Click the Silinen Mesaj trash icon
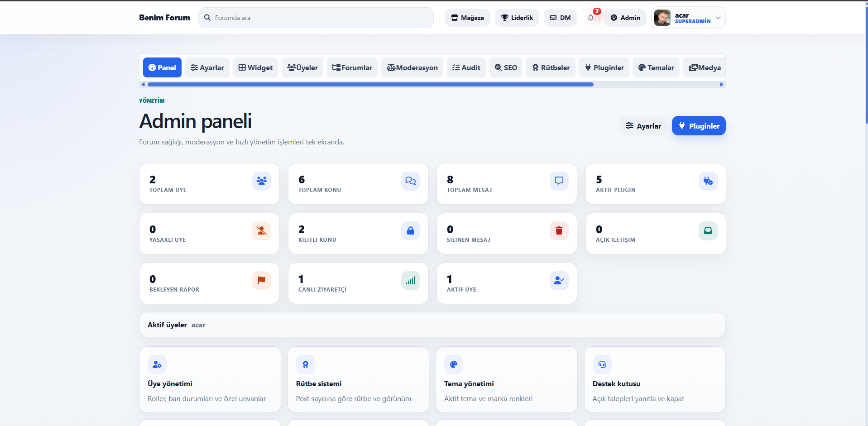Screen dimensions: 868x426 pyautogui.click(x=559, y=231)
